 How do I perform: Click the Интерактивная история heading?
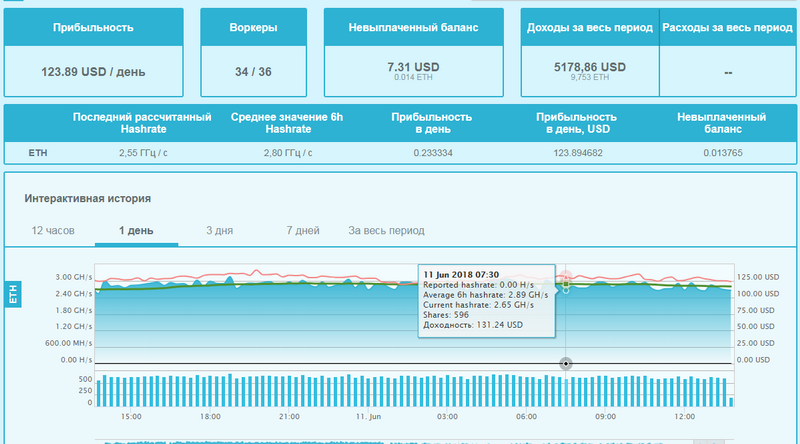87,199
